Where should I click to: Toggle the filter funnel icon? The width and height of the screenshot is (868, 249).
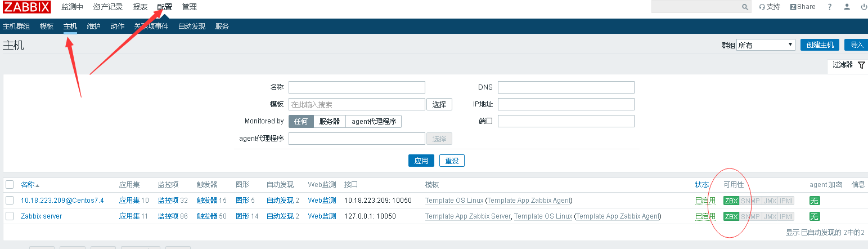pyautogui.click(x=861, y=65)
